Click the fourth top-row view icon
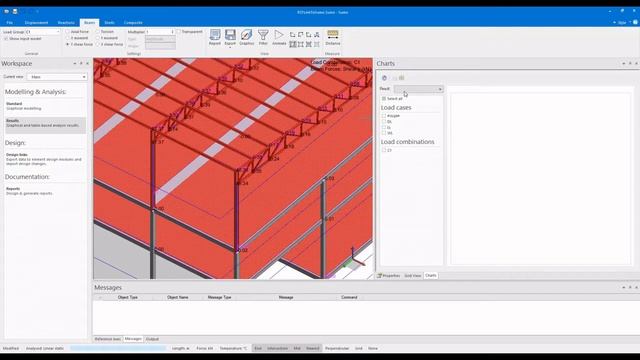This screenshot has width=640, height=360. [x=317, y=35]
